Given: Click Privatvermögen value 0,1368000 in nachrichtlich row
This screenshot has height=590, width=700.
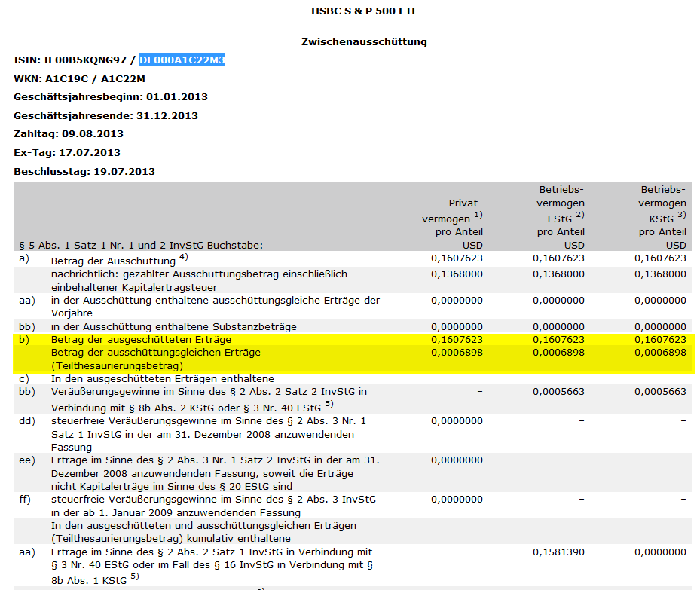Looking at the screenshot, I should 457,274.
